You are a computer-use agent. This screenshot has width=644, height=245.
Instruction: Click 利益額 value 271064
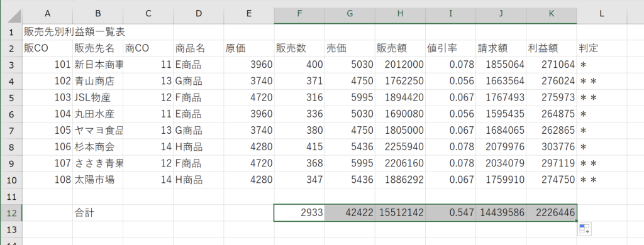coord(551,65)
